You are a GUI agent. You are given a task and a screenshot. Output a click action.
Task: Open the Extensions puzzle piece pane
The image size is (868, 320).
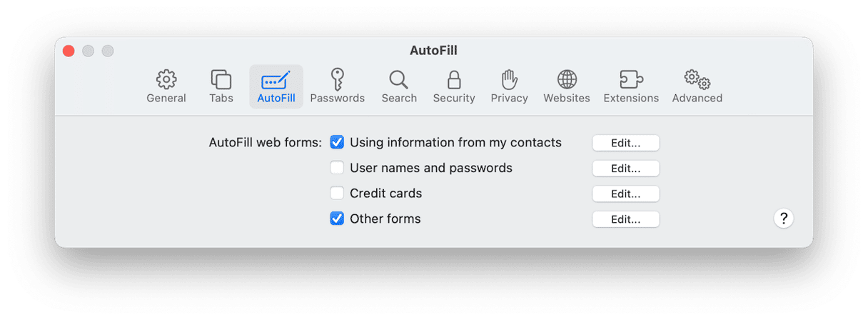click(x=631, y=80)
